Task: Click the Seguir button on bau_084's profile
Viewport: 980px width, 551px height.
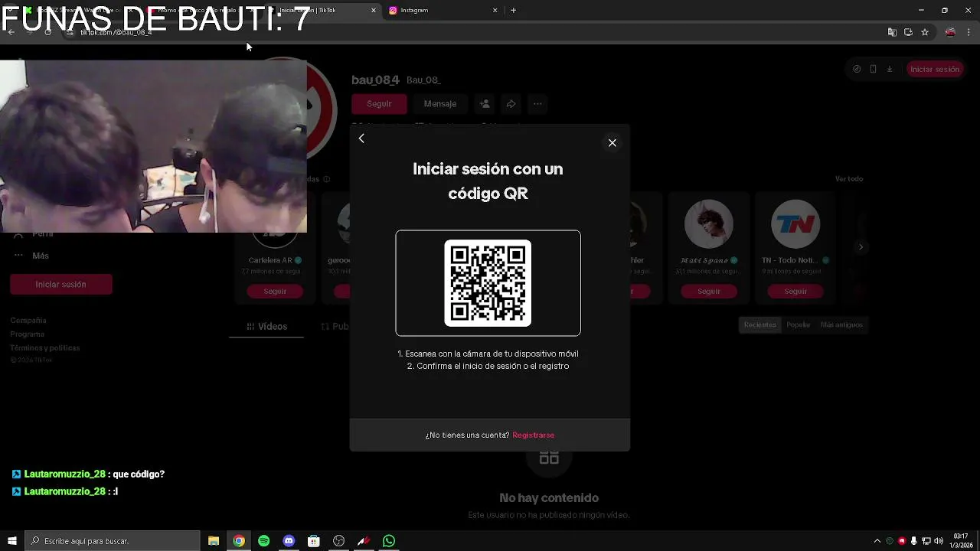Action: coord(379,103)
